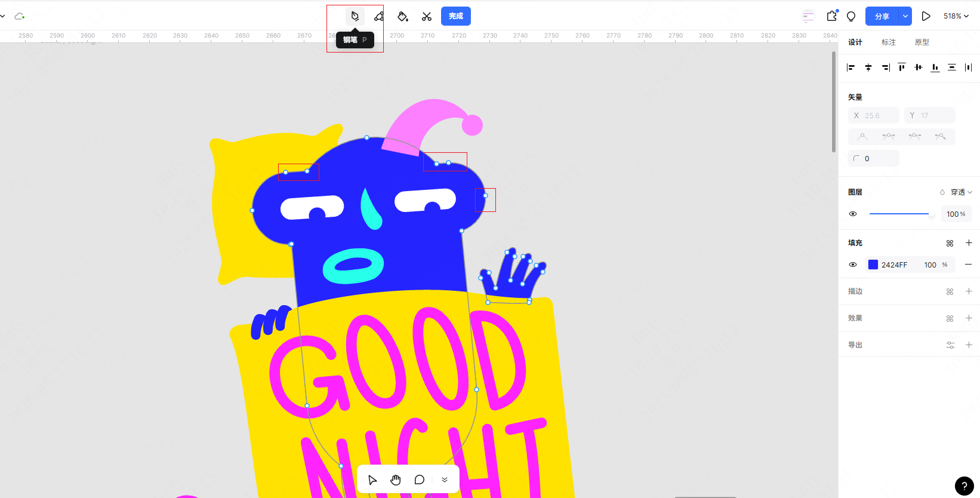Click the vector X position field
This screenshot has height=498, width=980.
pos(874,115)
